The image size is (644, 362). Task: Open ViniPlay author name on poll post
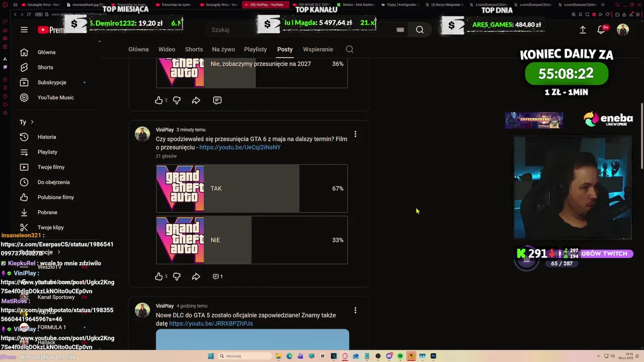165,130
